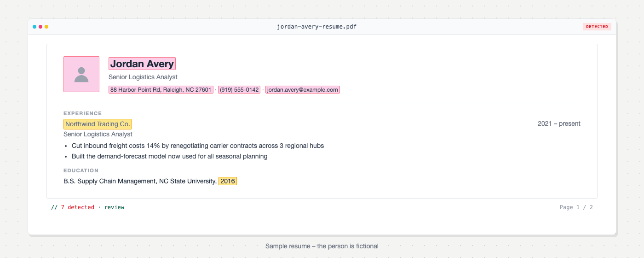The width and height of the screenshot is (644, 258).
Task: Click the bullet about inbound freight costs
Action: (198, 146)
